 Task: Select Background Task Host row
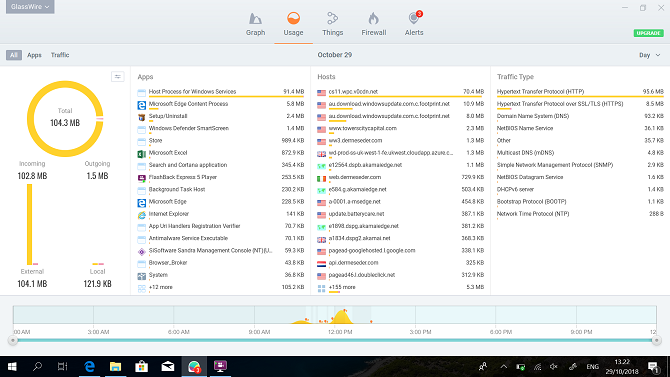tap(220, 189)
